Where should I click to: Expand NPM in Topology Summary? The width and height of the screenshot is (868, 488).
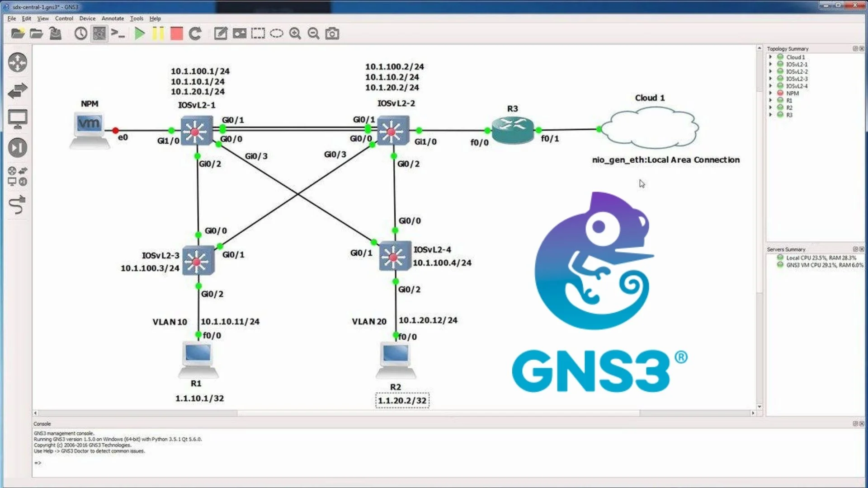coord(771,93)
